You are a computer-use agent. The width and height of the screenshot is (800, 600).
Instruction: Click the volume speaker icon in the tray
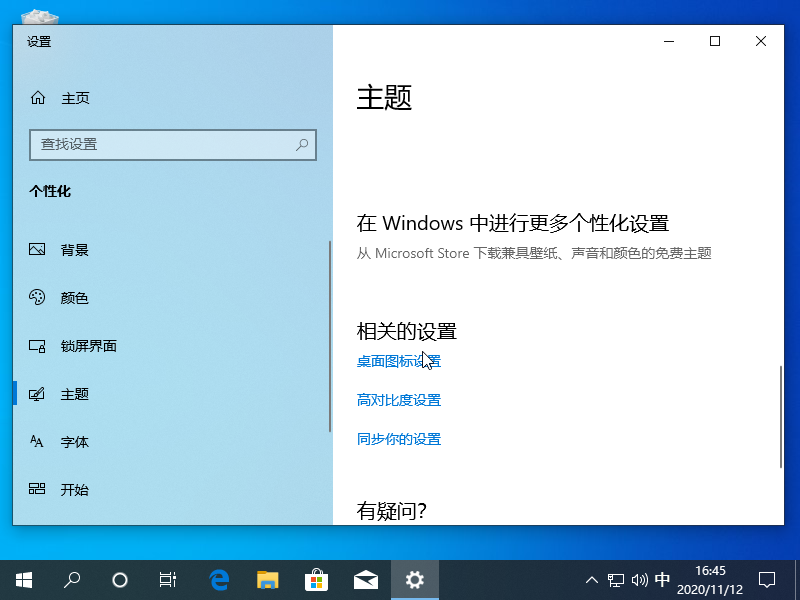click(640, 579)
